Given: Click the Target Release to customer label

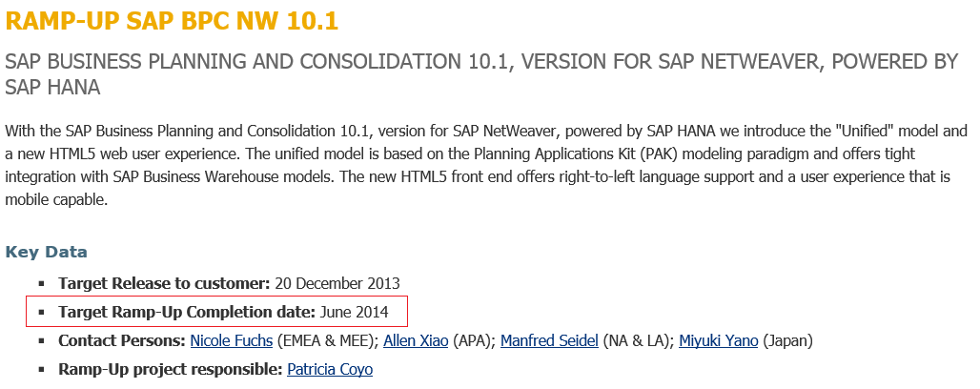Looking at the screenshot, I should pos(165,283).
